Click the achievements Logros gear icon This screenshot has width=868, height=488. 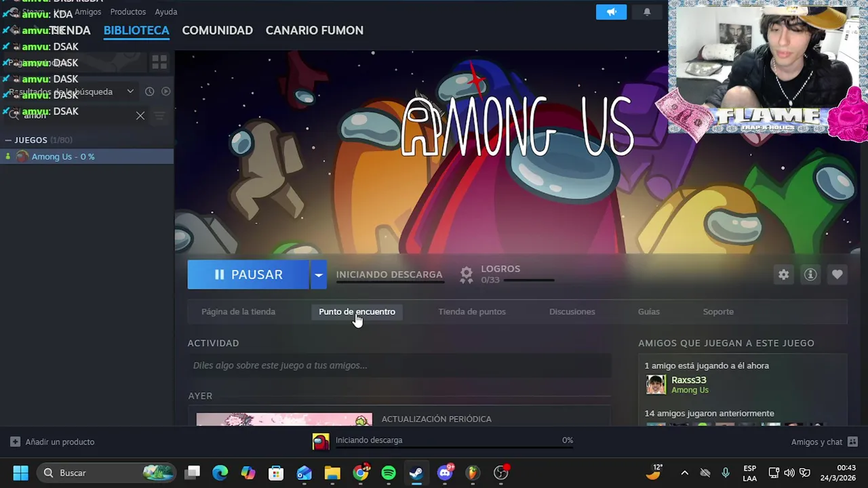tap(466, 274)
